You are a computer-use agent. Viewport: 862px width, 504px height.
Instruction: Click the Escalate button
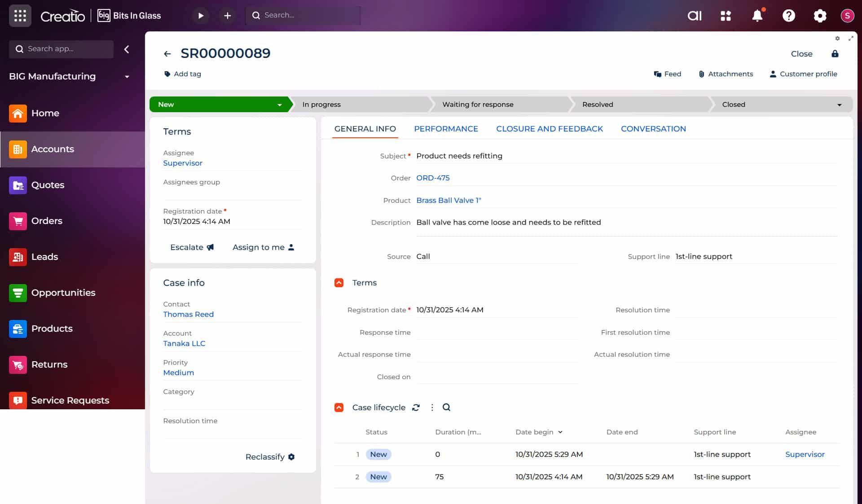pyautogui.click(x=192, y=247)
